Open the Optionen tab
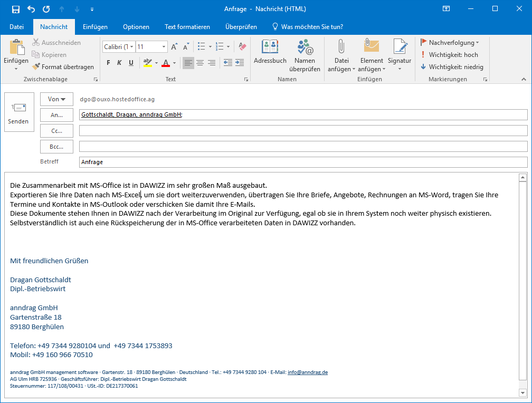 tap(136, 27)
